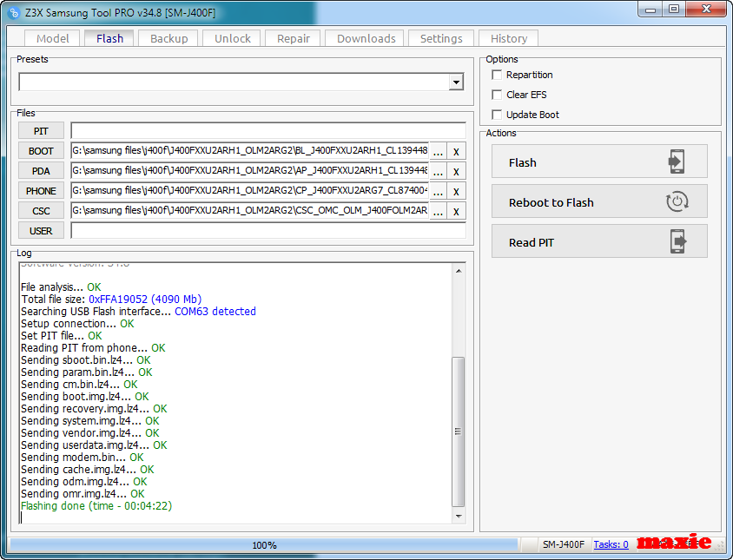Click the empty PIT path field
The image size is (733, 560).
tap(268, 131)
